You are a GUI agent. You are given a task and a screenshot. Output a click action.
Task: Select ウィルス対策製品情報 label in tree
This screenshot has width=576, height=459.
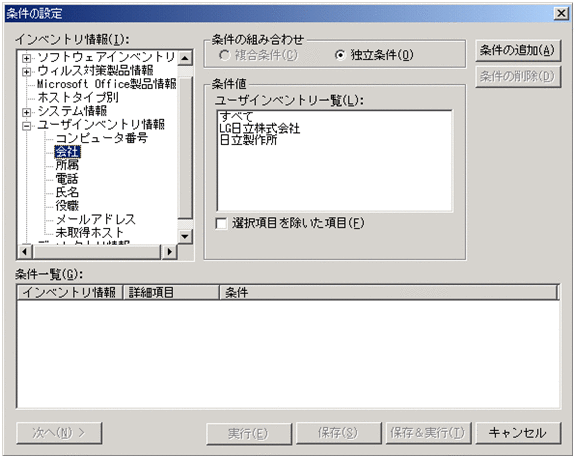tap(96, 71)
